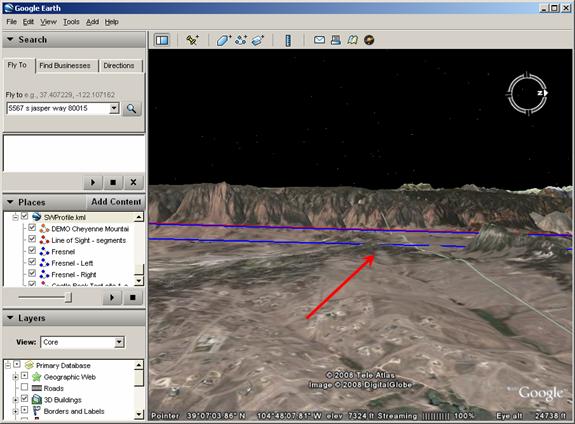This screenshot has width=575, height=424.
Task: Toggle the sidebar visibility icon
Action: pyautogui.click(x=162, y=40)
